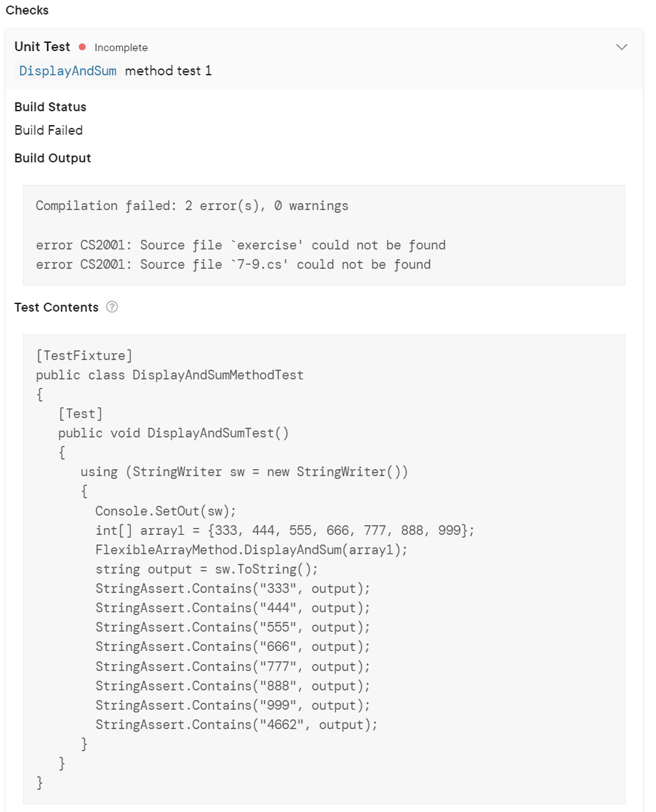Click the Incomplete label beside the red dot

pos(121,48)
